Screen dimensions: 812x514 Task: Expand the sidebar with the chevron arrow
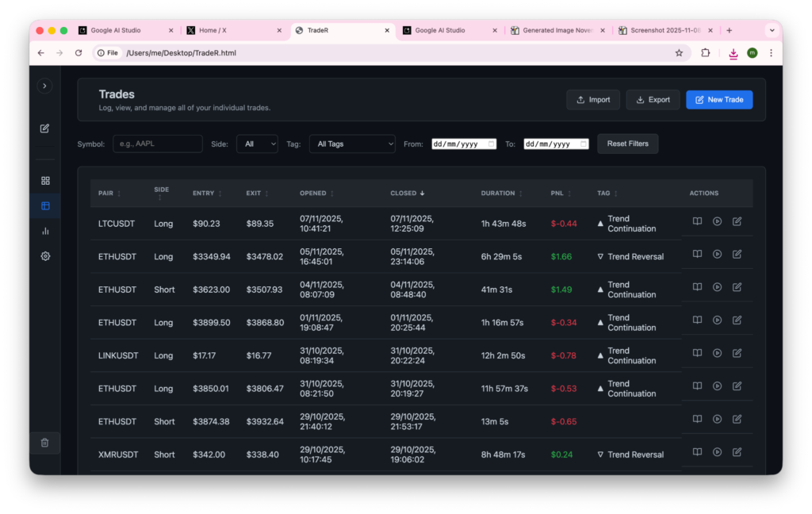pos(45,86)
